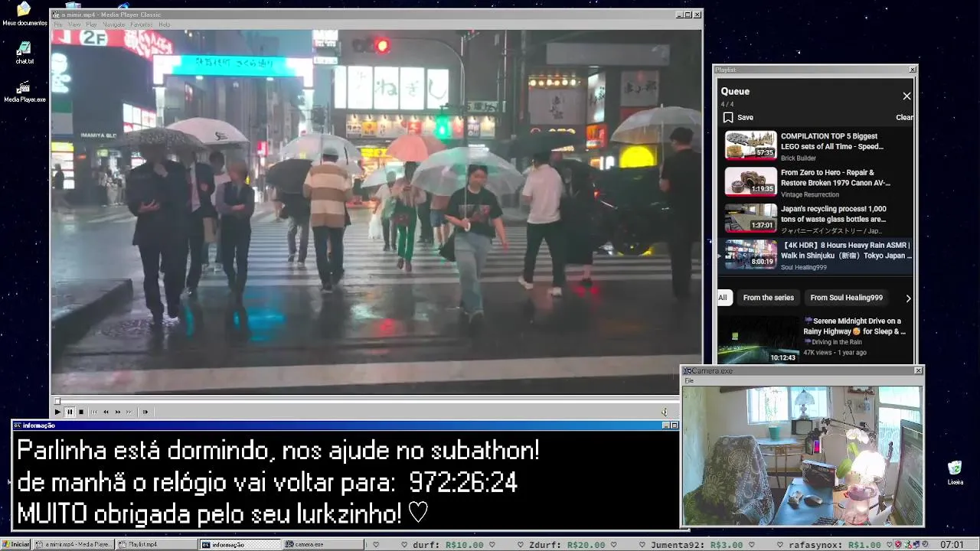
Task: Open the File menu in Camera.exe window
Action: click(x=689, y=380)
